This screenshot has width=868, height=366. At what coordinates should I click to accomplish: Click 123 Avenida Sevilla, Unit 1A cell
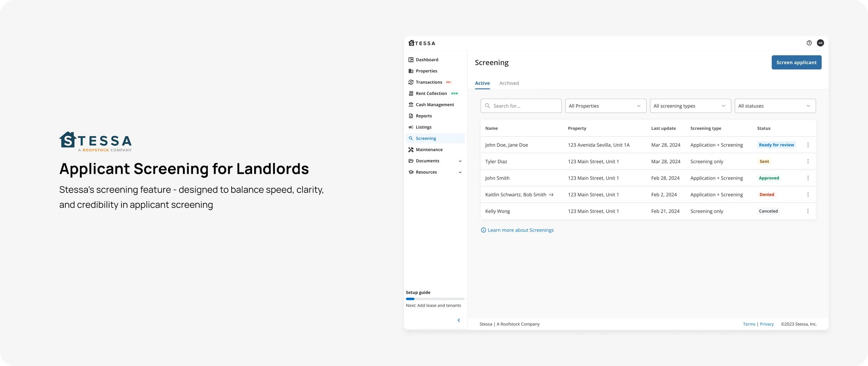(599, 145)
